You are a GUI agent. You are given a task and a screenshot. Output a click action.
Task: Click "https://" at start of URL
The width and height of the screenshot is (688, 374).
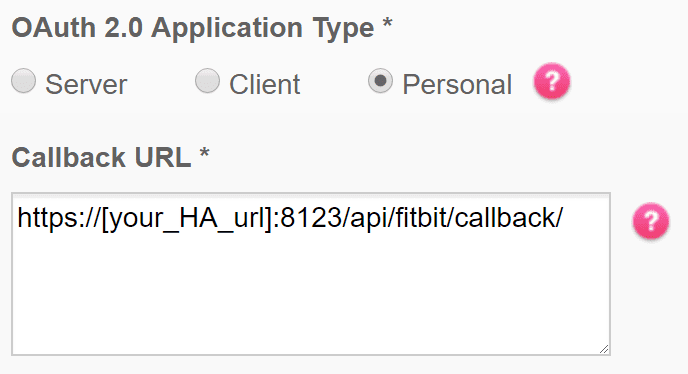point(59,218)
